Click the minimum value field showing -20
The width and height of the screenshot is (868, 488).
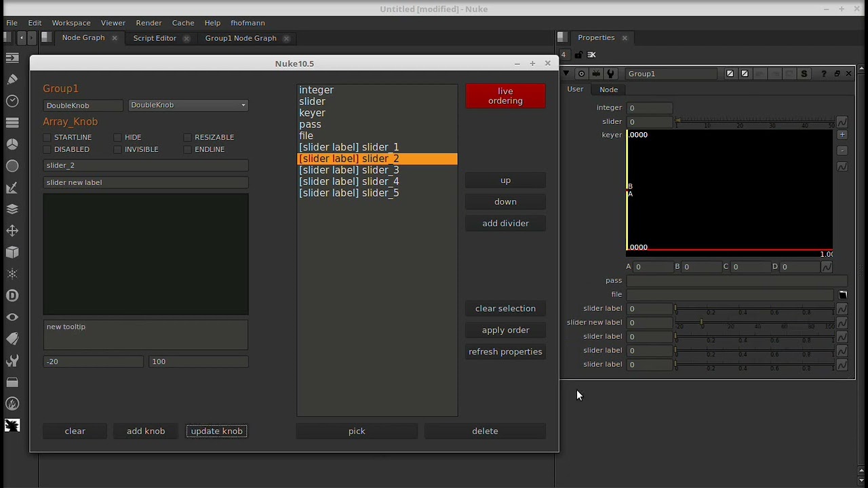93,362
